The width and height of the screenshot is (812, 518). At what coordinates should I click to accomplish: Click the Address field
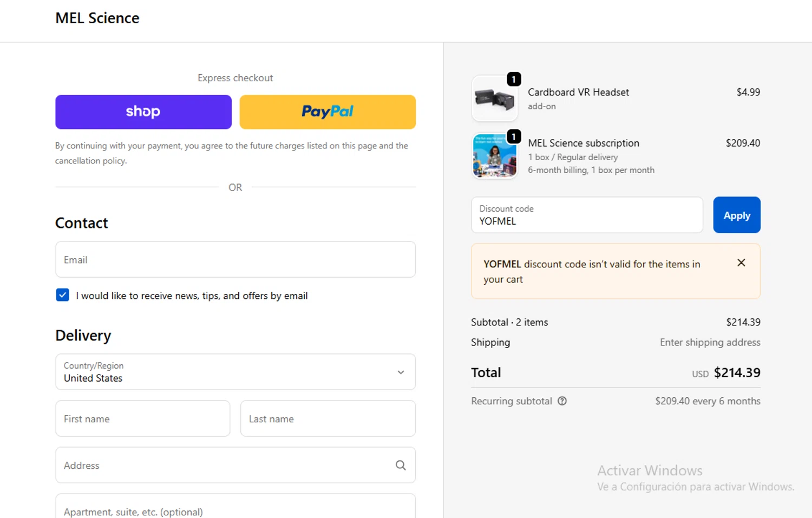(x=235, y=465)
